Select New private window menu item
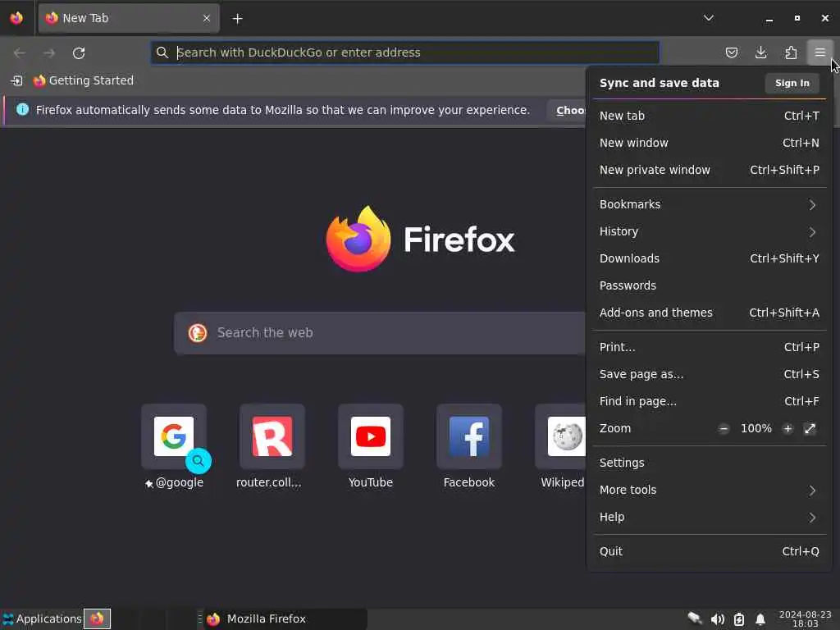Image resolution: width=840 pixels, height=630 pixels. coord(710,170)
